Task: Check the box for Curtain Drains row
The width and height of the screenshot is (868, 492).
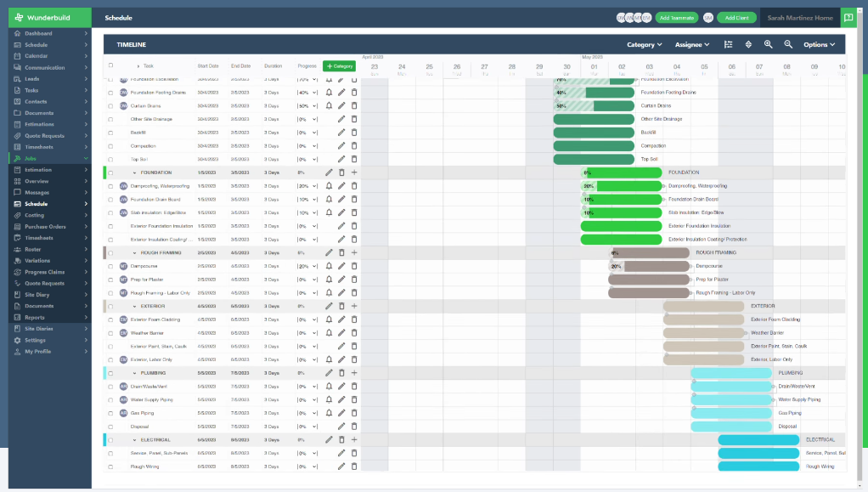Action: click(x=110, y=106)
